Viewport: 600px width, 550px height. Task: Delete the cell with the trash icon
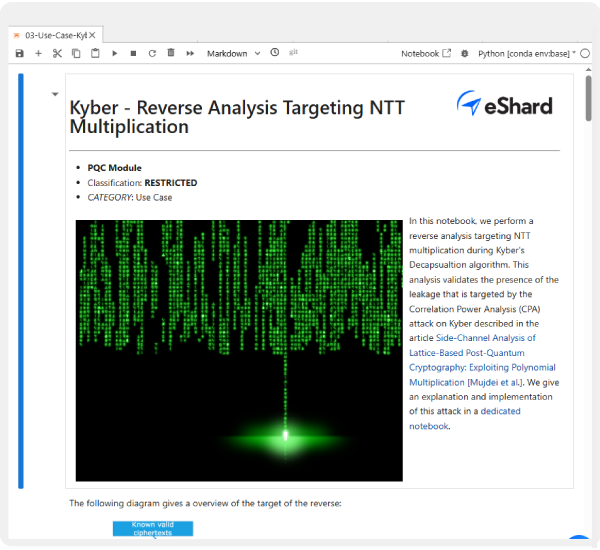point(171,53)
